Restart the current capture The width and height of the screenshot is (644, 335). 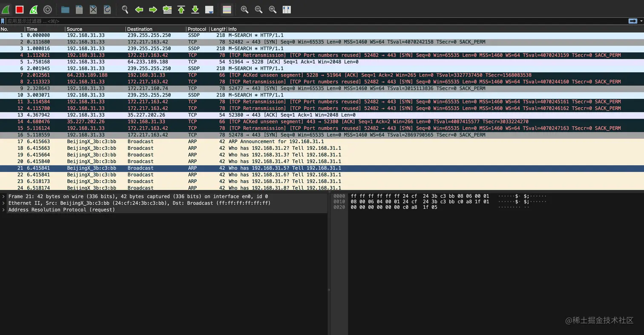[x=34, y=9]
